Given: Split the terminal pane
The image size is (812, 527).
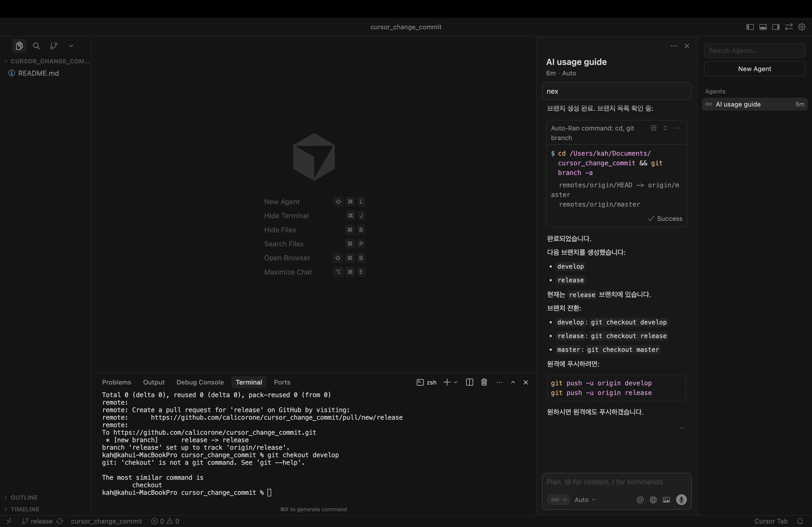Looking at the screenshot, I should 469,382.
